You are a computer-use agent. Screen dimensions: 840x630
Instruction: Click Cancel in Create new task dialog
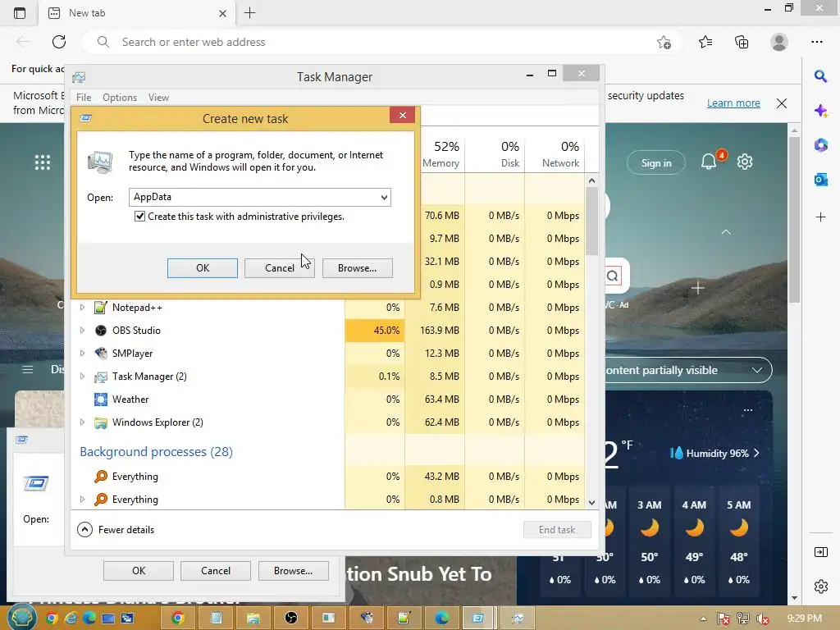pyautogui.click(x=280, y=268)
